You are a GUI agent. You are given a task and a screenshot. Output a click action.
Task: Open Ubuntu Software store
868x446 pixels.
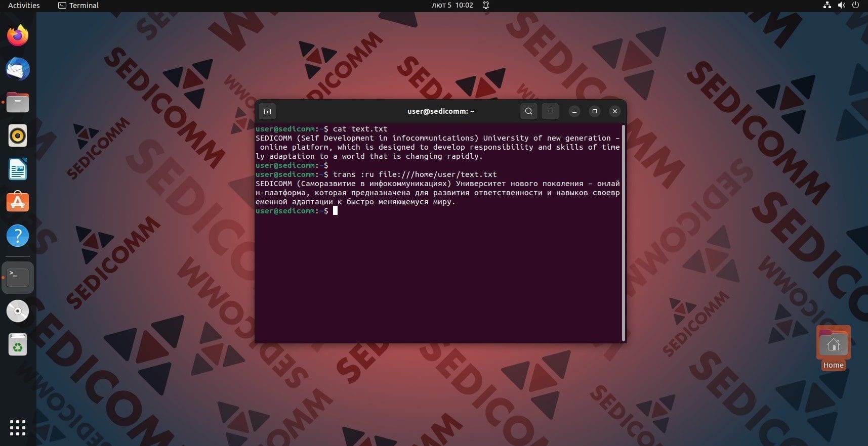pyautogui.click(x=18, y=202)
